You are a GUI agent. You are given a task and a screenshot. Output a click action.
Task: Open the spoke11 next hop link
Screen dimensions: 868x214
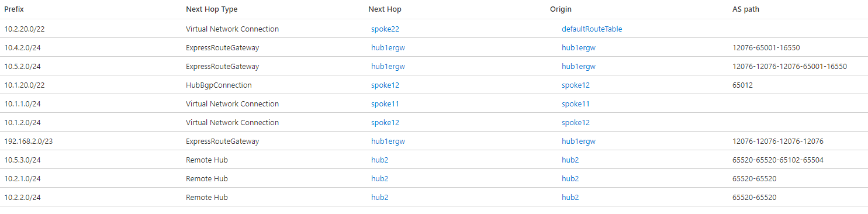click(385, 103)
